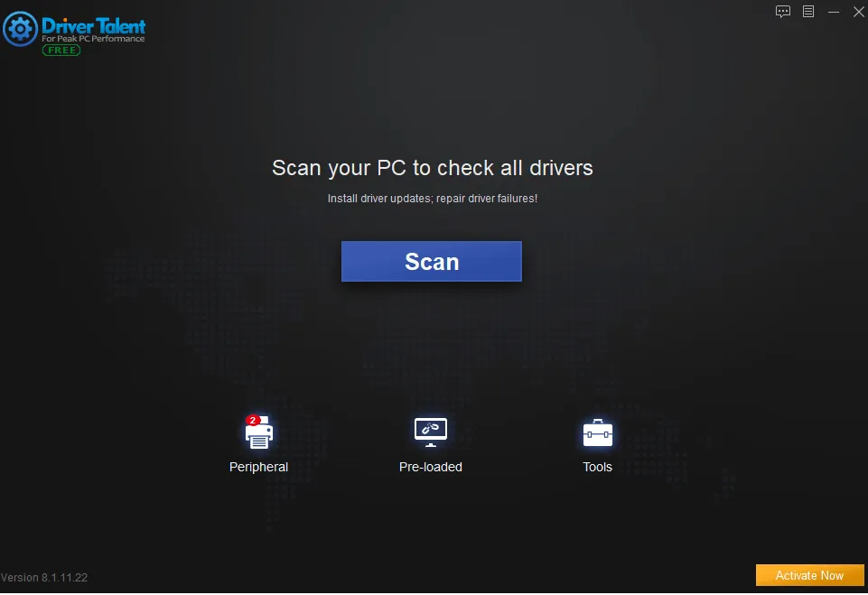
Task: Open the main menu list icon
Action: coord(808,12)
